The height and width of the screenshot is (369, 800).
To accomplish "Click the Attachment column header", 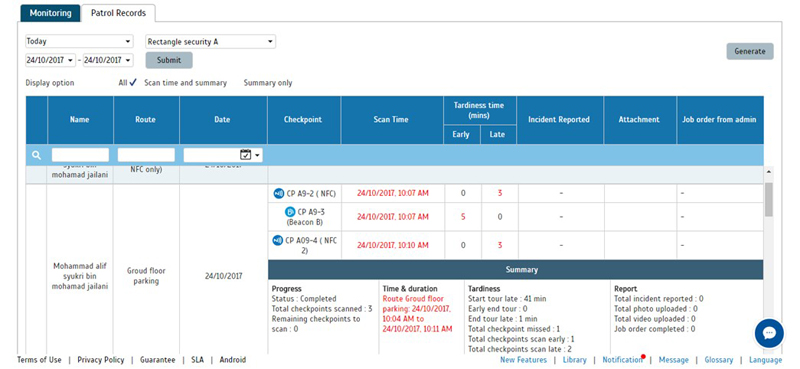I will (639, 120).
